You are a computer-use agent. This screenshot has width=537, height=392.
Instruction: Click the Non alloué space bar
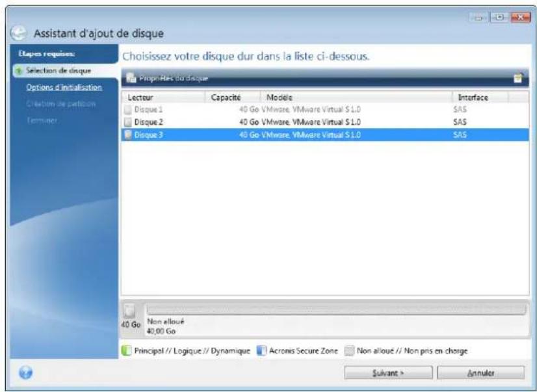click(x=336, y=309)
